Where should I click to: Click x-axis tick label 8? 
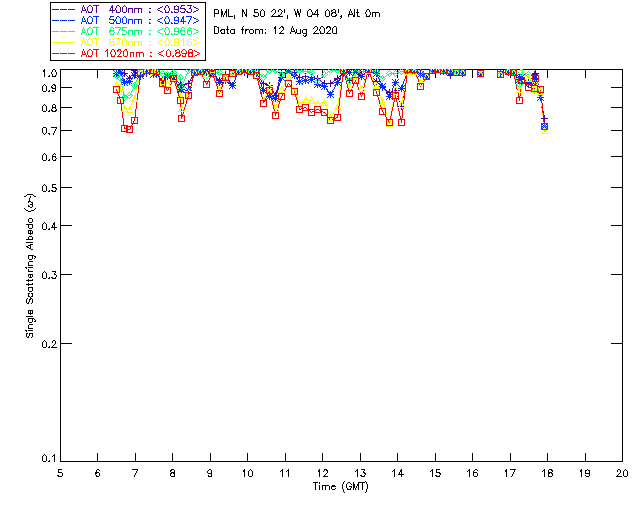(x=173, y=474)
